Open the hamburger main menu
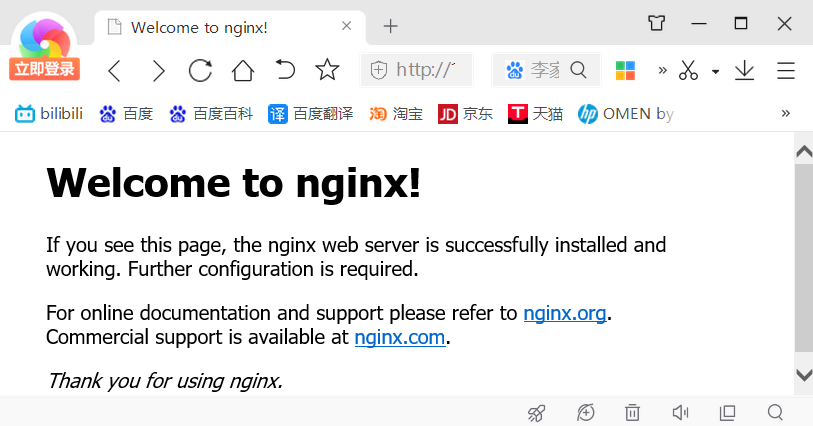The width and height of the screenshot is (813, 426). click(786, 70)
